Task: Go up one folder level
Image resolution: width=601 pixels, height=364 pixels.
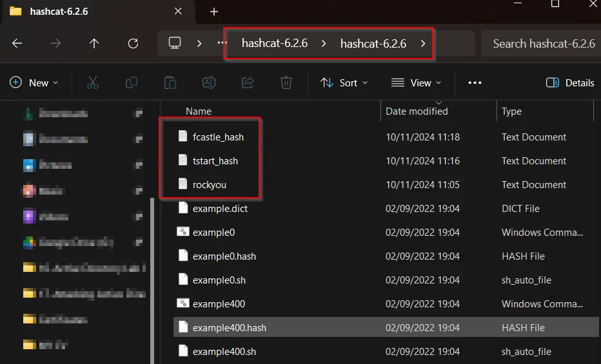Action: (94, 44)
